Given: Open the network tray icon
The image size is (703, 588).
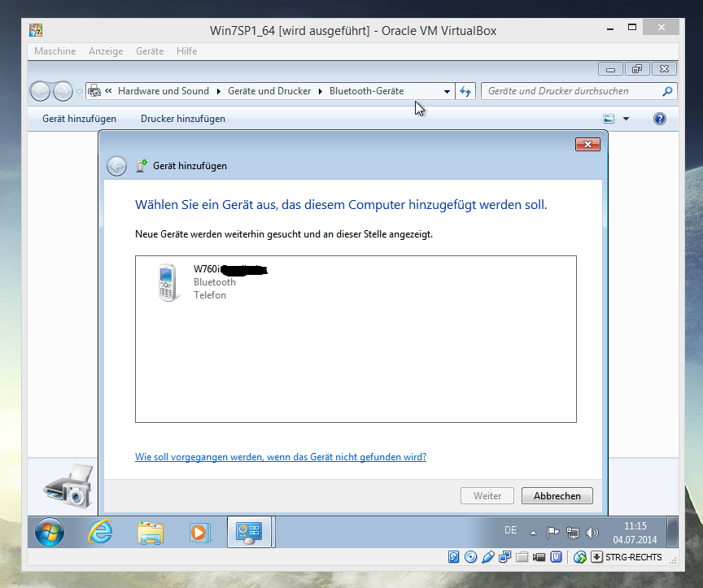Looking at the screenshot, I should [x=572, y=533].
